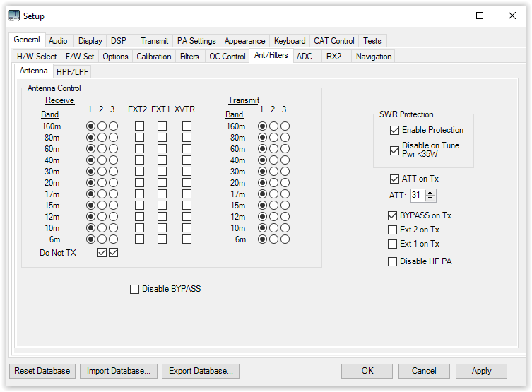Uncheck Enable Protection under SWR Protection
Viewport: 532px width, 392px height.
pos(394,130)
